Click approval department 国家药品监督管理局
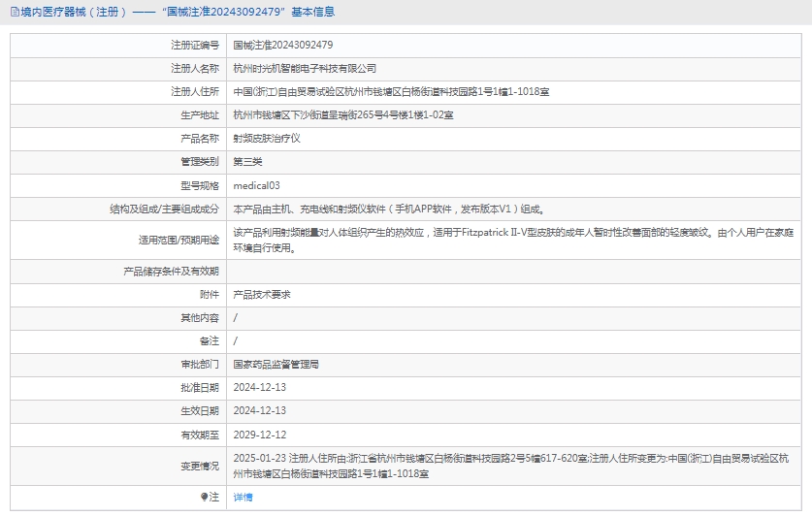Viewport: 812px width, 516px height. (x=276, y=364)
